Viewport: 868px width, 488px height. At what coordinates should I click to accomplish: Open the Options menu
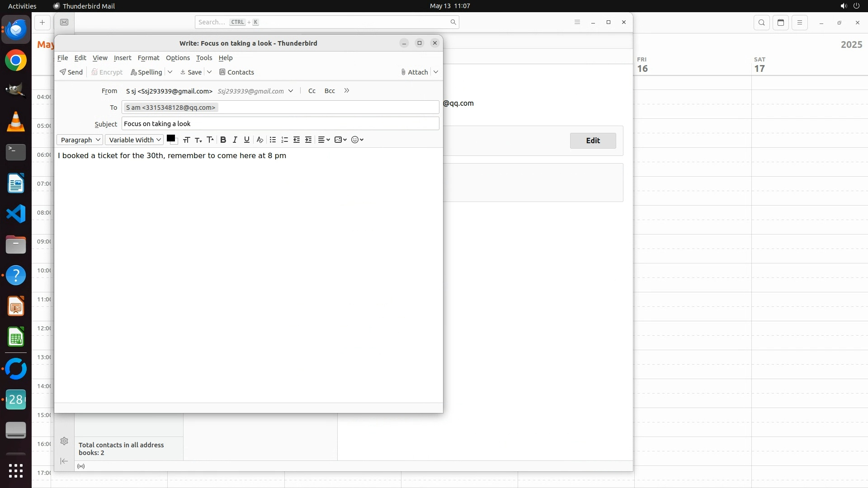[x=178, y=58]
